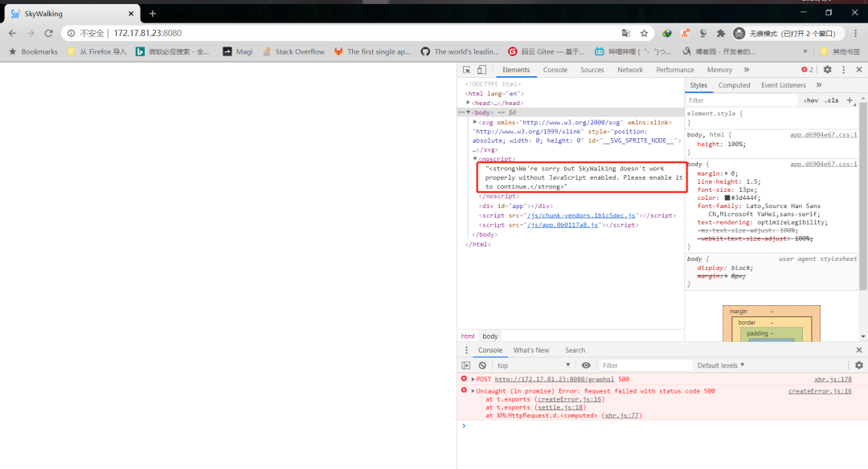The height and width of the screenshot is (469, 868).
Task: Activate the inspect element picker
Action: point(468,70)
